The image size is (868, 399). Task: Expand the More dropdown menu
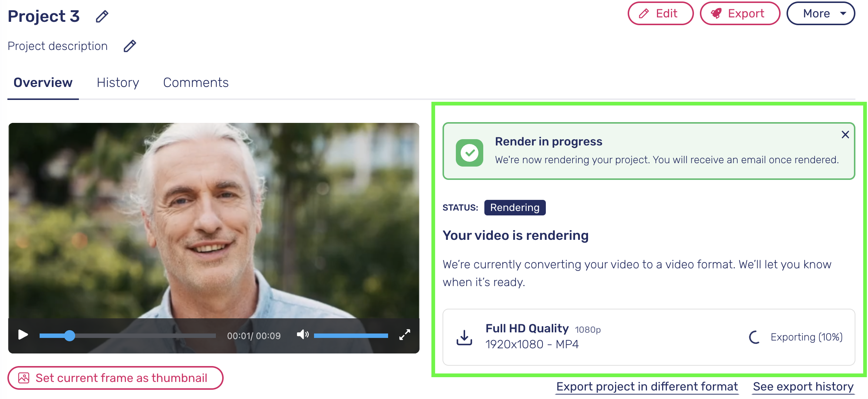[821, 14]
